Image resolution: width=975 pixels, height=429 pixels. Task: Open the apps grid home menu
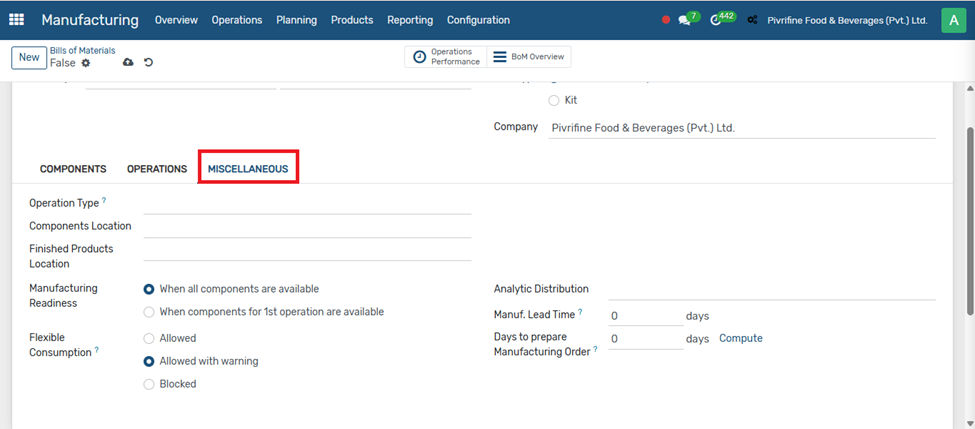coord(17,20)
